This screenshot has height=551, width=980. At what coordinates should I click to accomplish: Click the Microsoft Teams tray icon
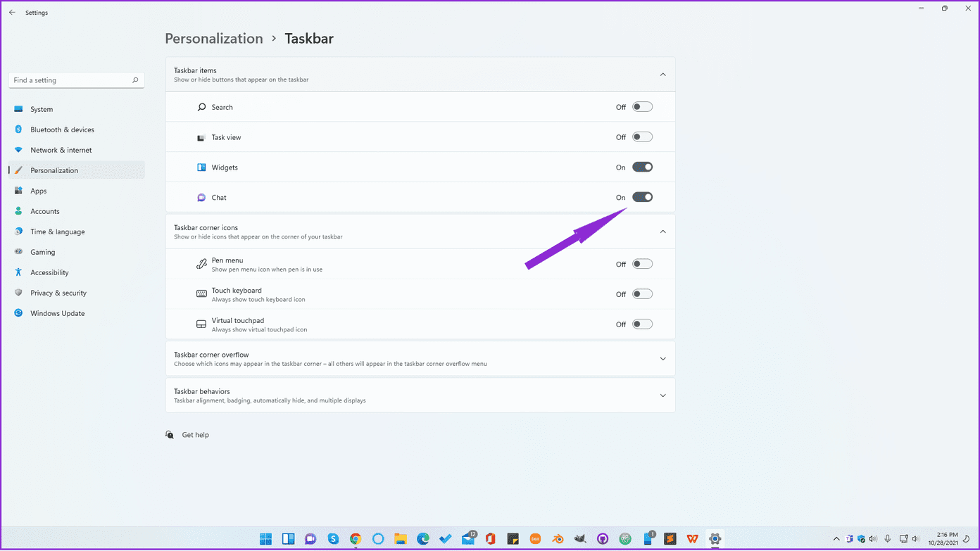point(850,539)
